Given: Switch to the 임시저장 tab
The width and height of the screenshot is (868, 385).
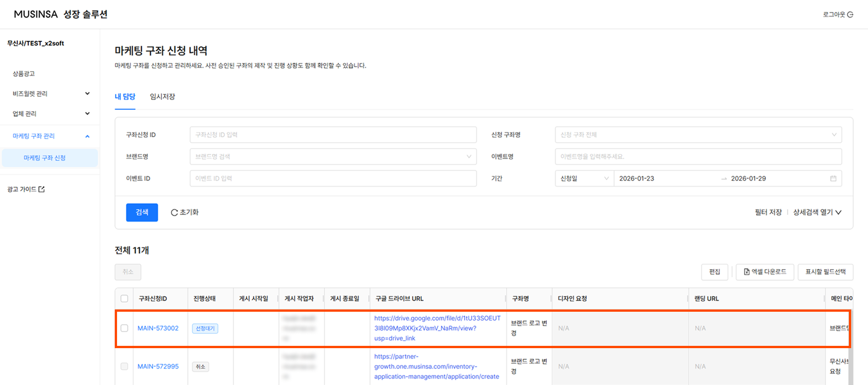Looking at the screenshot, I should pos(162,96).
